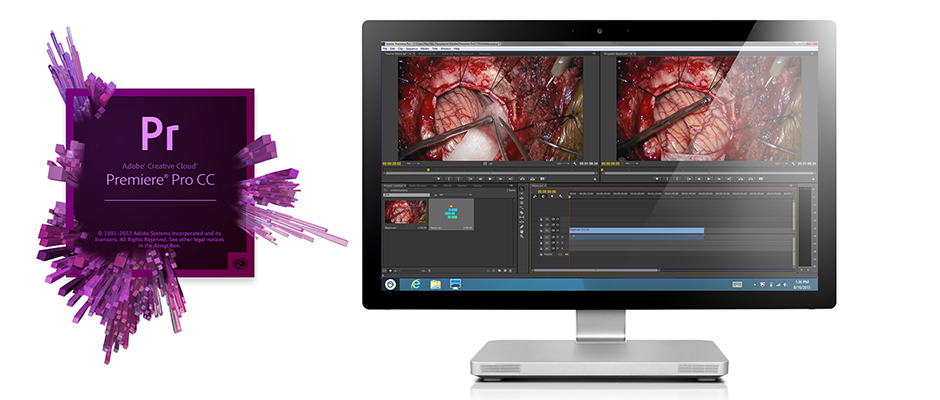Open the Sequence menu
This screenshot has height=400, width=940.
click(412, 49)
